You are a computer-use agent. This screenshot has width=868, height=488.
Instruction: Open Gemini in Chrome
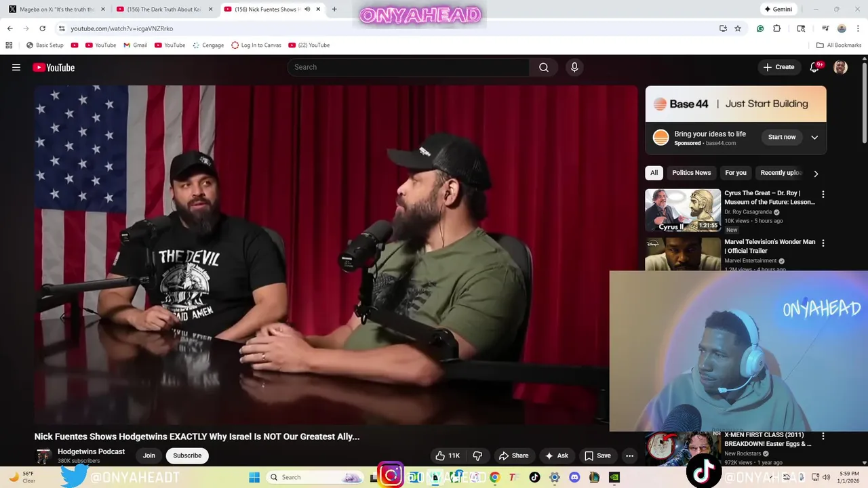(778, 9)
